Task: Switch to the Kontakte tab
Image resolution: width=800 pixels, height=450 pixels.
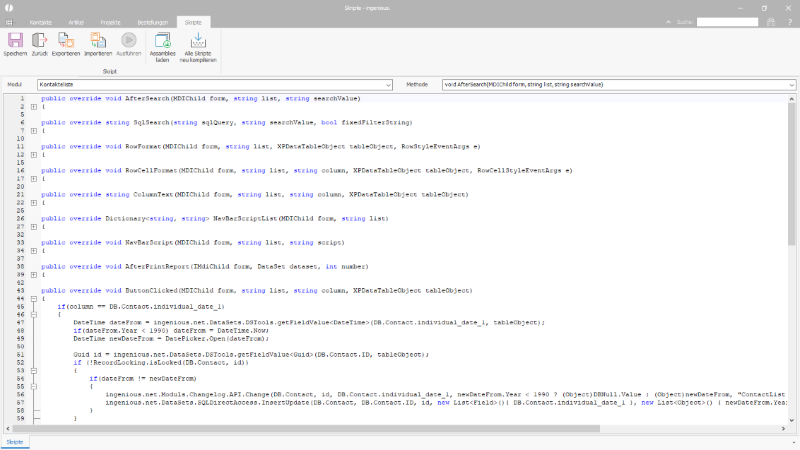Action: pyautogui.click(x=41, y=22)
